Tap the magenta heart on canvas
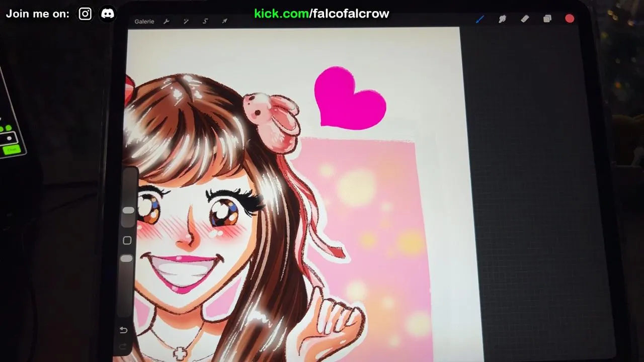Viewport: 644px width, 362px height. [x=349, y=99]
